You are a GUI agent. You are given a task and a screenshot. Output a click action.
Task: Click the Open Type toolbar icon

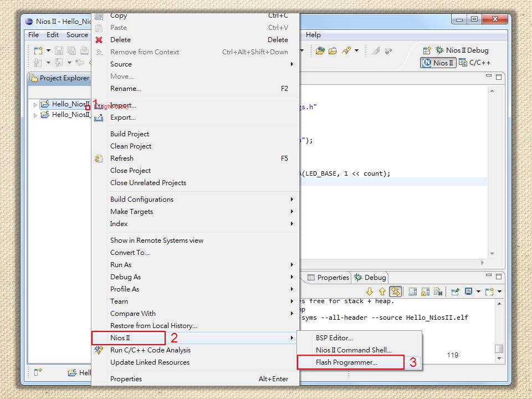click(x=320, y=51)
